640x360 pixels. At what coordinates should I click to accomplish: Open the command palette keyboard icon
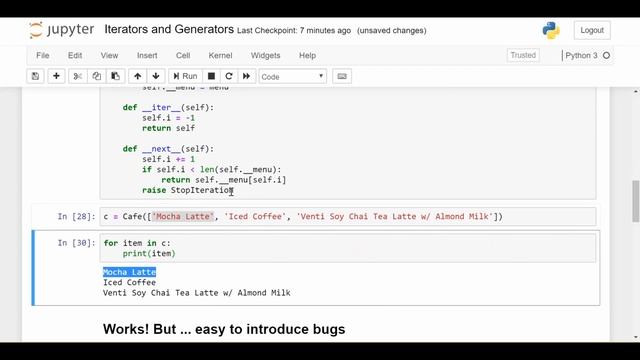coord(342,76)
